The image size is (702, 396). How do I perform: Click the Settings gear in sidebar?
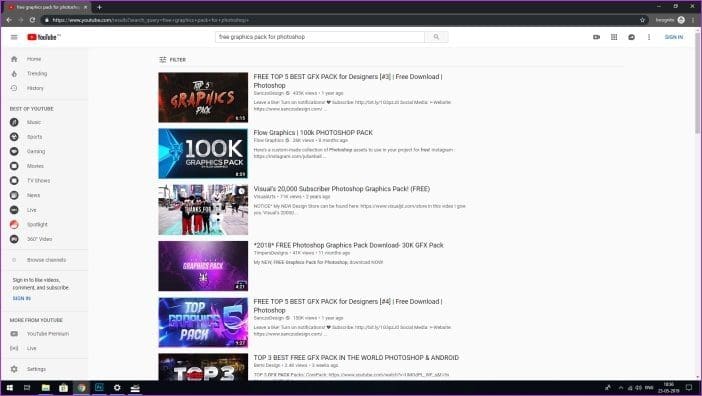(x=14, y=369)
